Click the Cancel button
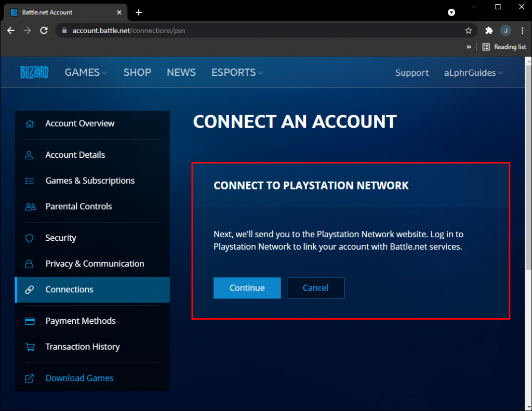Viewport: 532px width, 411px height. pos(315,287)
